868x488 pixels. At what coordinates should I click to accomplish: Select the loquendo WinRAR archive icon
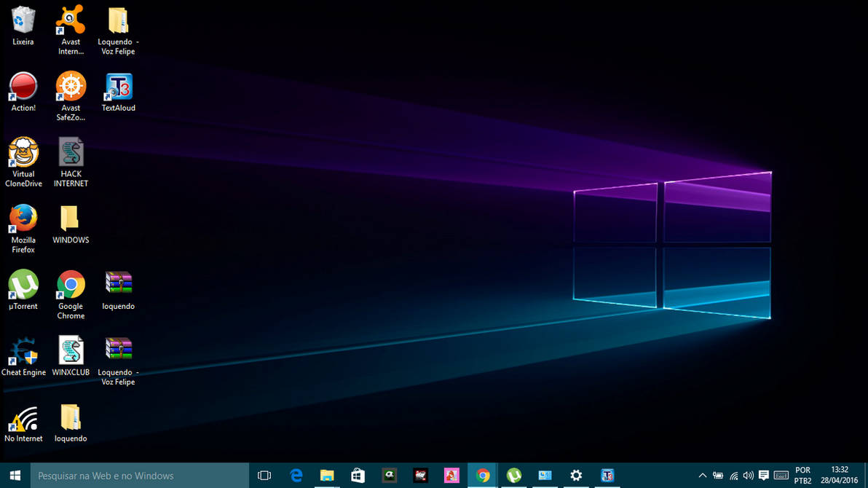tap(118, 291)
